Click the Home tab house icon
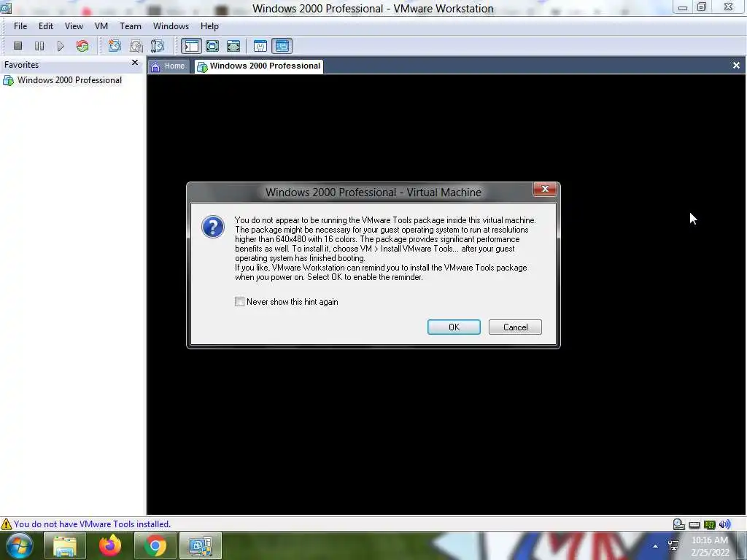747x560 pixels. [x=155, y=66]
